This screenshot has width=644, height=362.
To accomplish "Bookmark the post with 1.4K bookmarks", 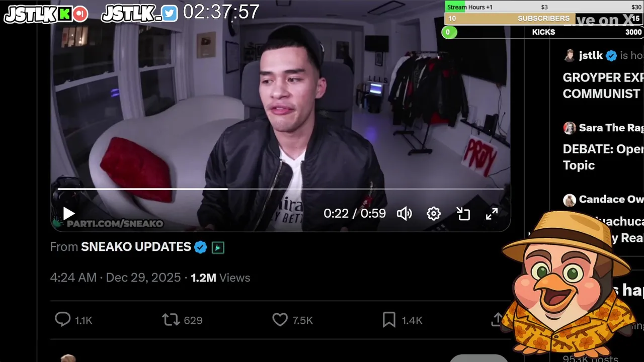I will 389,320.
